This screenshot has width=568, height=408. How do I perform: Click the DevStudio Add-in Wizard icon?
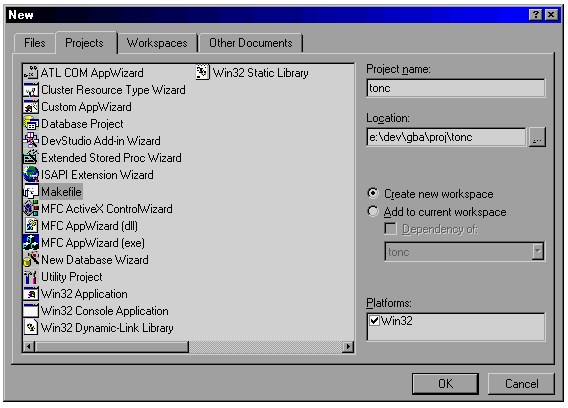[x=31, y=141]
